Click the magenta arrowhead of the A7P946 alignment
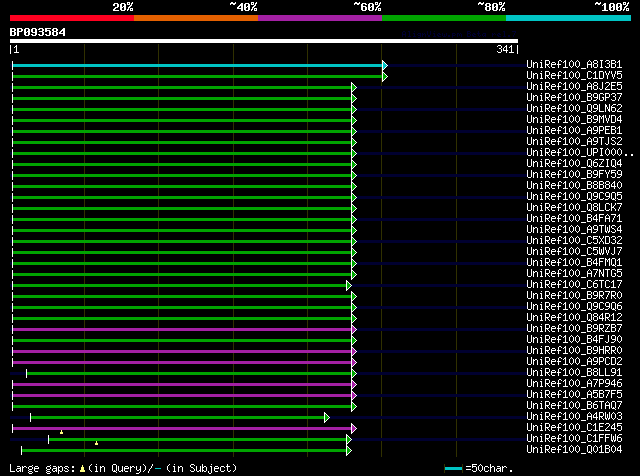Image resolution: width=640 pixels, height=476 pixels. (353, 384)
